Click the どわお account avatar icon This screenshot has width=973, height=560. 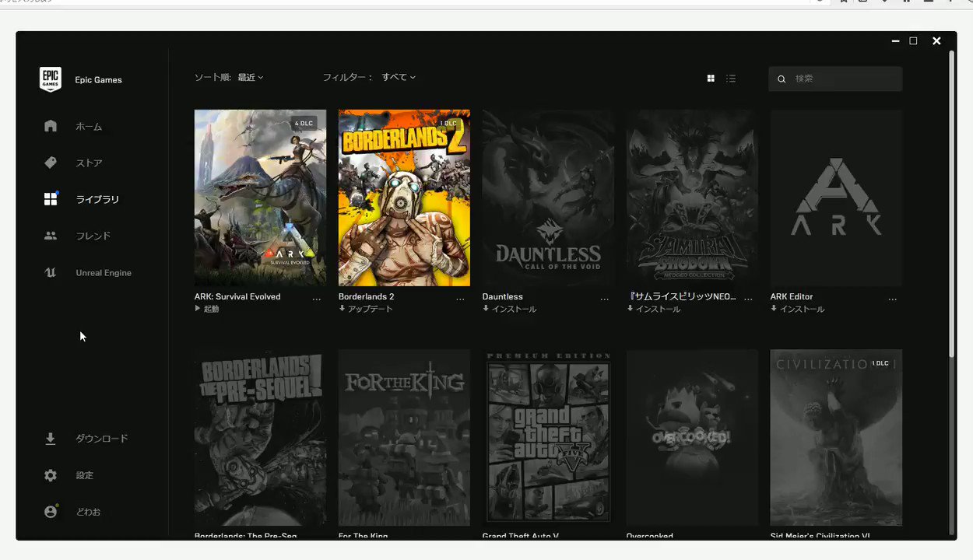51,512
